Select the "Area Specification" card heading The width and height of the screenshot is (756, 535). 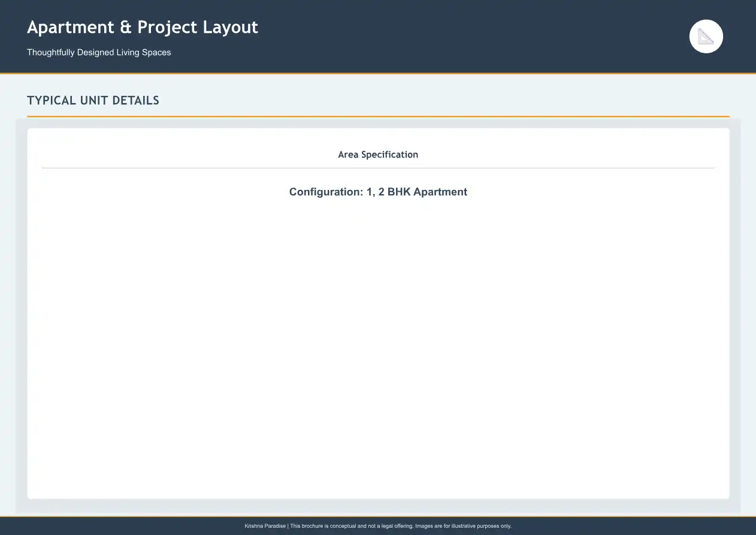tap(378, 155)
